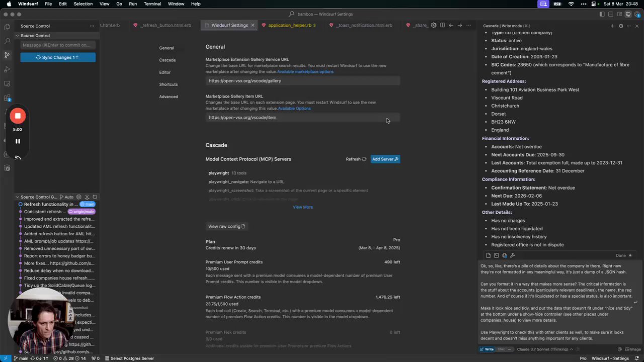Viewport: 644px width, 362px height.
Task: Click the gear icon in editor tab bar
Action: (x=433, y=25)
